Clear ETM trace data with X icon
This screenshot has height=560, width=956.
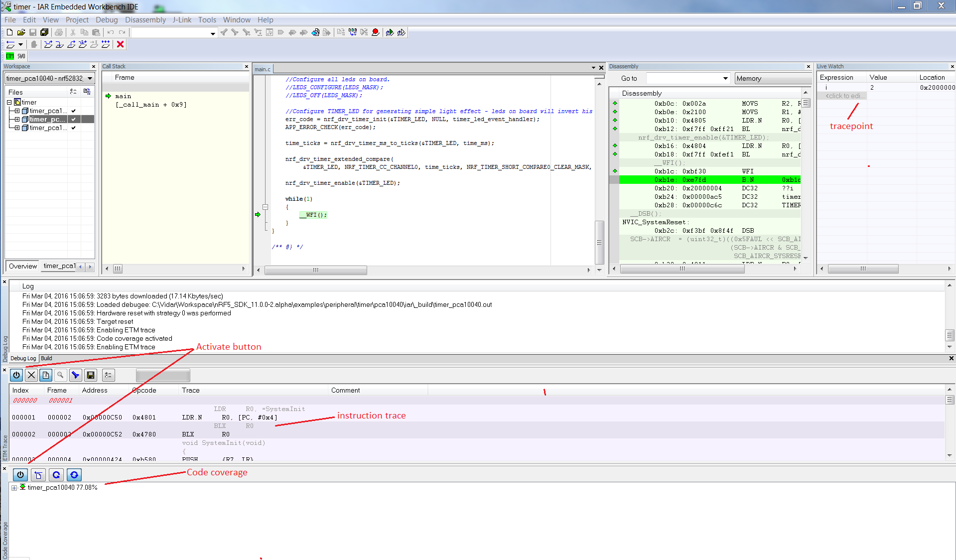[x=31, y=375]
